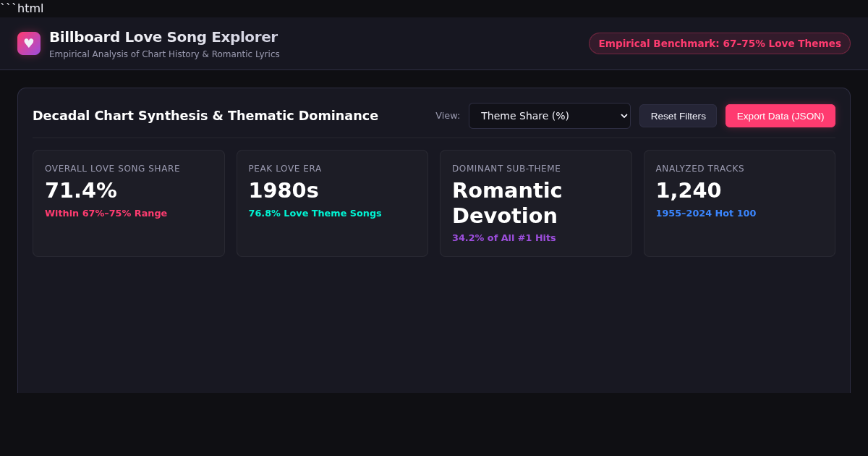
Task: Click the OVERALL LOVE SONG SHARE label
Action: pos(112,169)
